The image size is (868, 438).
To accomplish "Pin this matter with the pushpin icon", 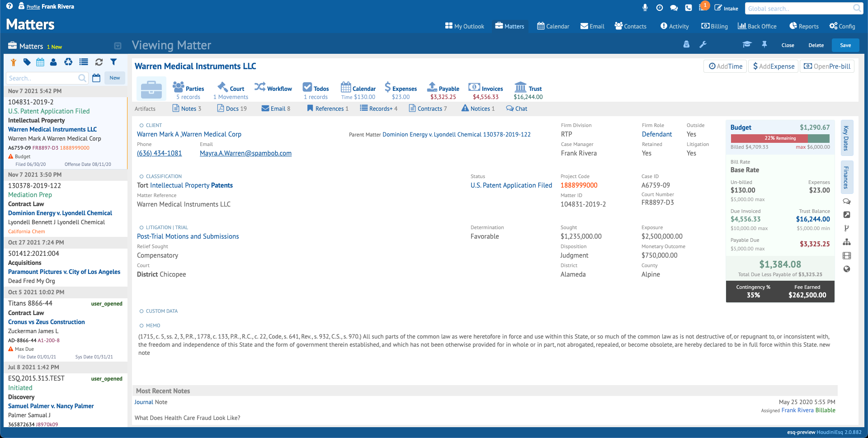I will 764,45.
